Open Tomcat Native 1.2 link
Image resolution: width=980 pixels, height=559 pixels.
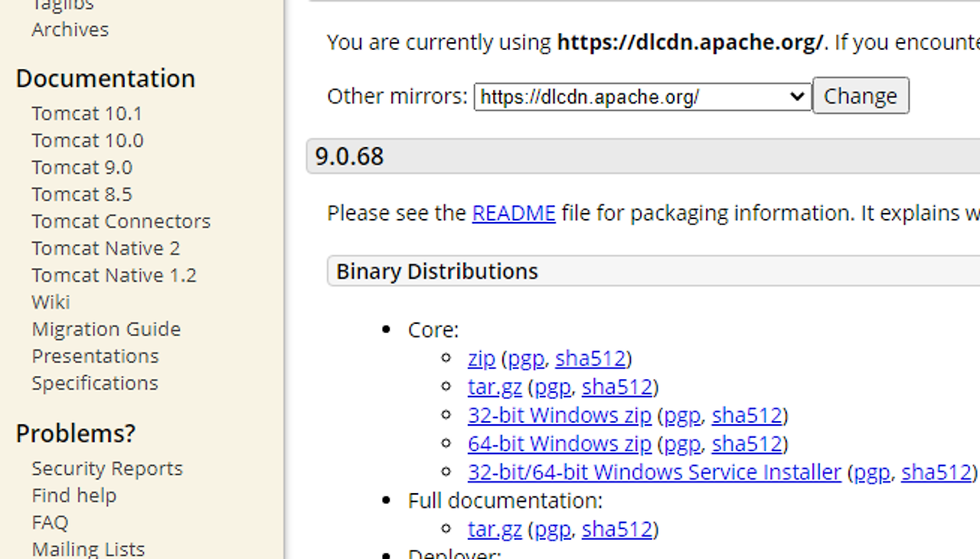coord(114,275)
